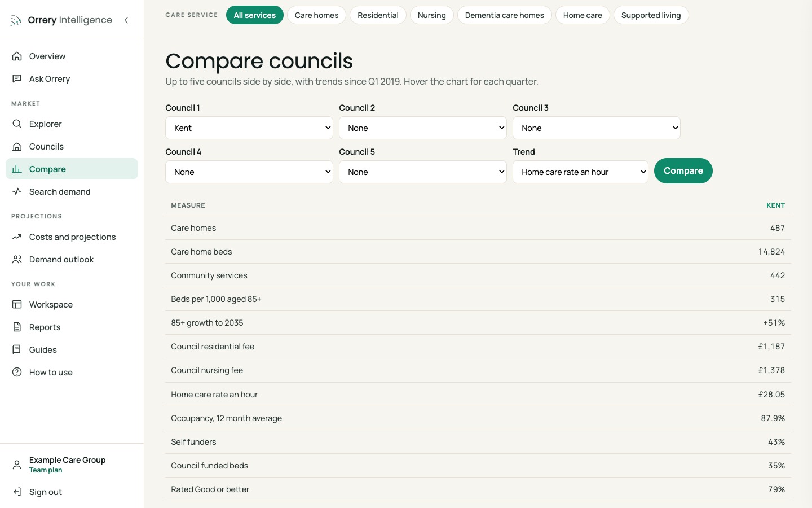
Task: Select the Nursing filter
Action: click(432, 15)
